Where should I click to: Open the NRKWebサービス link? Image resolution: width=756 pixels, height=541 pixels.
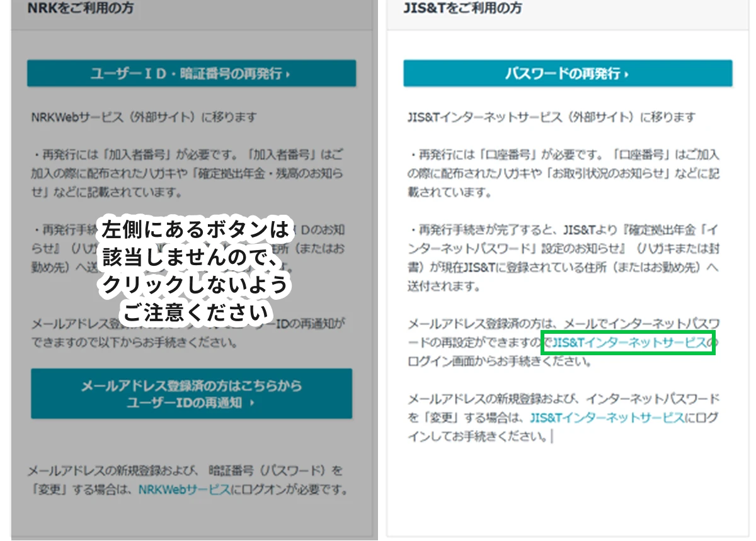[x=185, y=489]
